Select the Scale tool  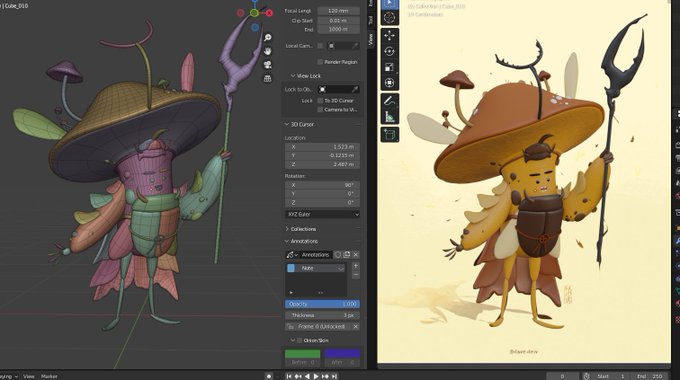389,67
